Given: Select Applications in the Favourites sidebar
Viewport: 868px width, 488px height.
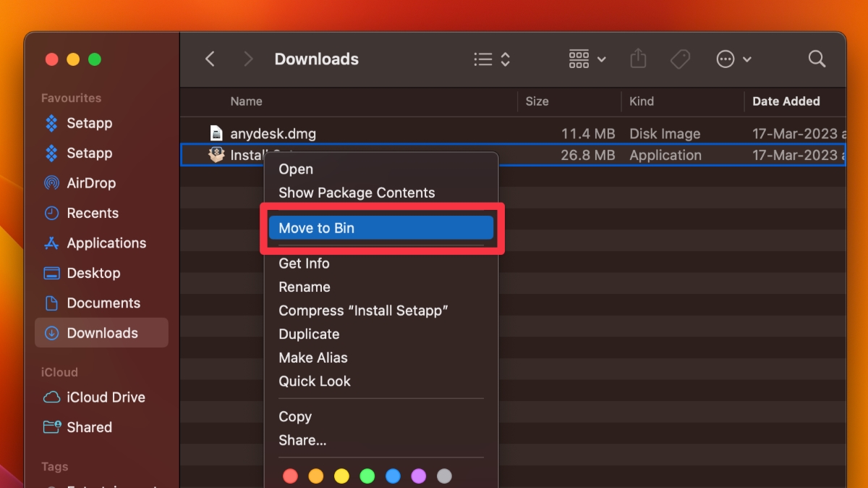Looking at the screenshot, I should point(104,243).
